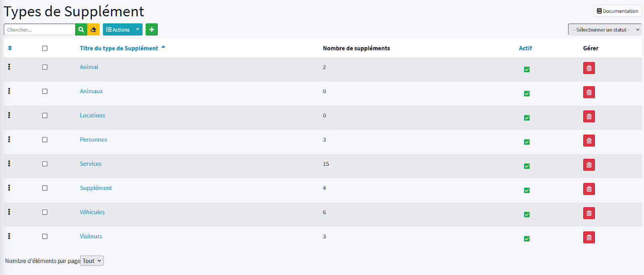
Task: Expand the Sélectionner un statut dropdown
Action: (605, 29)
